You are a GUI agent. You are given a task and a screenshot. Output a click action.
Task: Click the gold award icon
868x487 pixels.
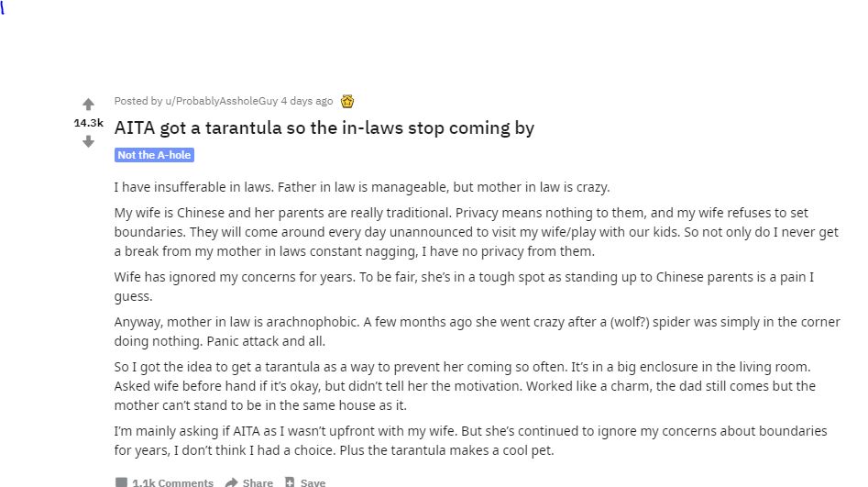click(x=347, y=101)
